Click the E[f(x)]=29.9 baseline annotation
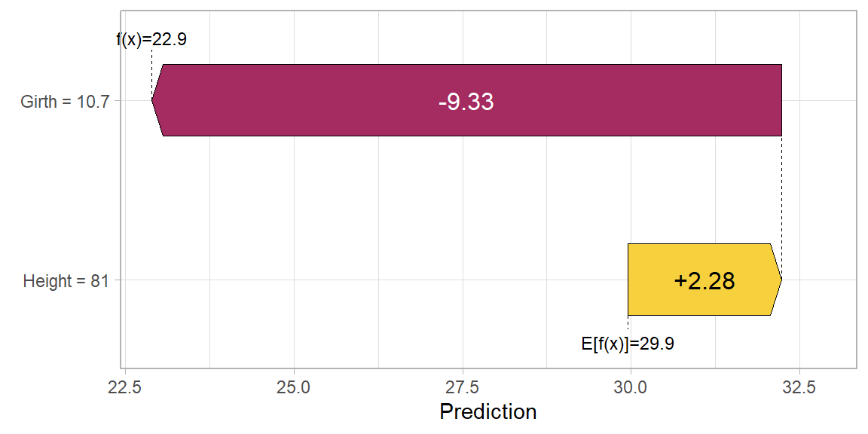This screenshot has height=434, width=868. coord(628,344)
